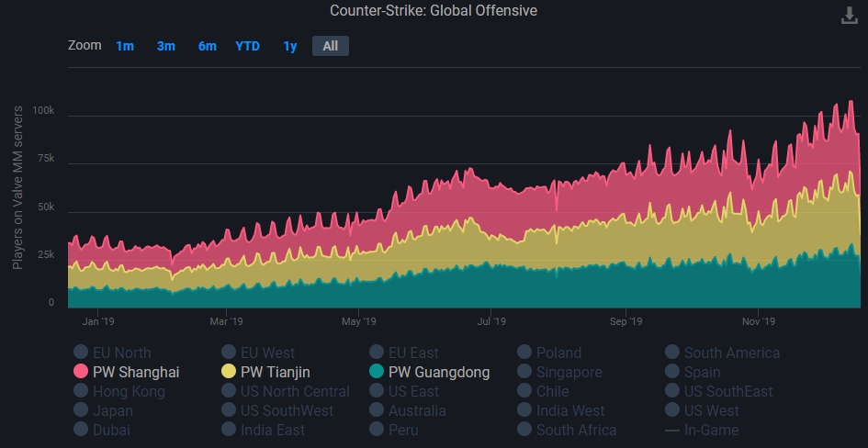Screen dimensions: 868x448
Task: Show Singapore series in chart
Action: 559,372
